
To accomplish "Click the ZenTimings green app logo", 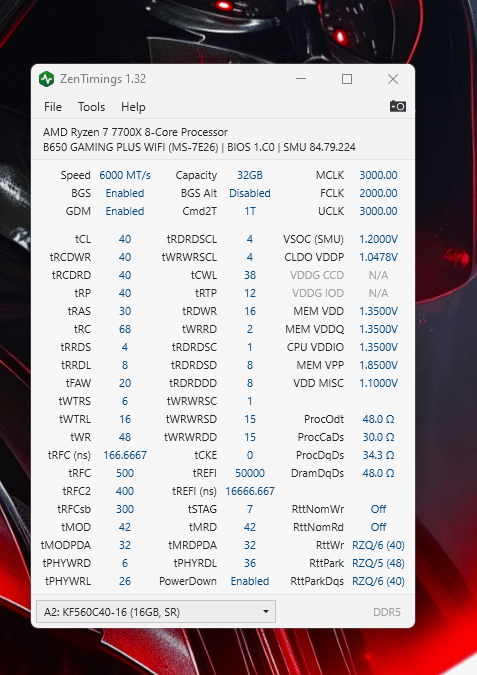I will coord(46,79).
